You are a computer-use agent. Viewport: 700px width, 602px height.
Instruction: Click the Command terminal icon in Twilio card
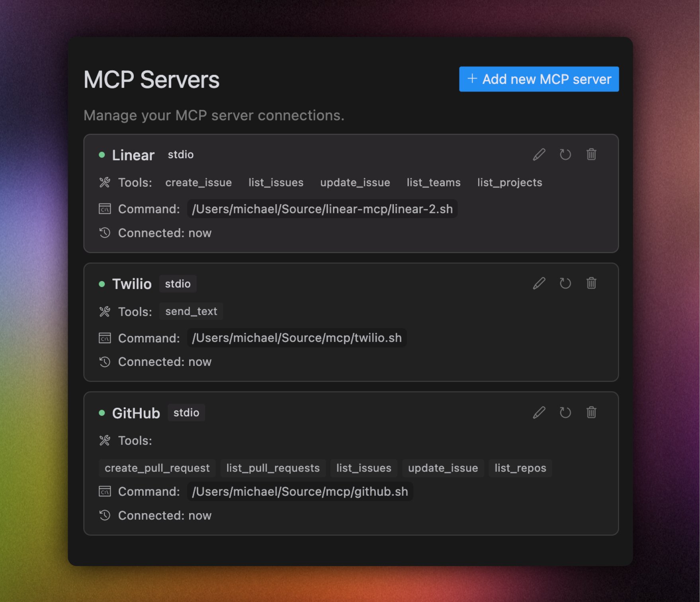pos(105,338)
